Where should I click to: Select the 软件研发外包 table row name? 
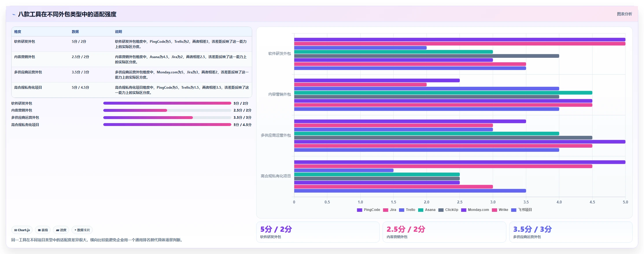click(x=25, y=42)
